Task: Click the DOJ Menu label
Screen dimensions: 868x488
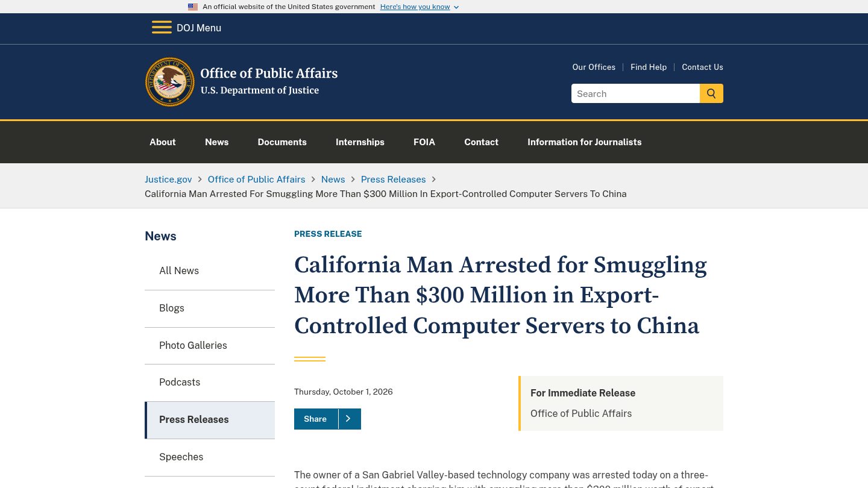Action: (199, 28)
